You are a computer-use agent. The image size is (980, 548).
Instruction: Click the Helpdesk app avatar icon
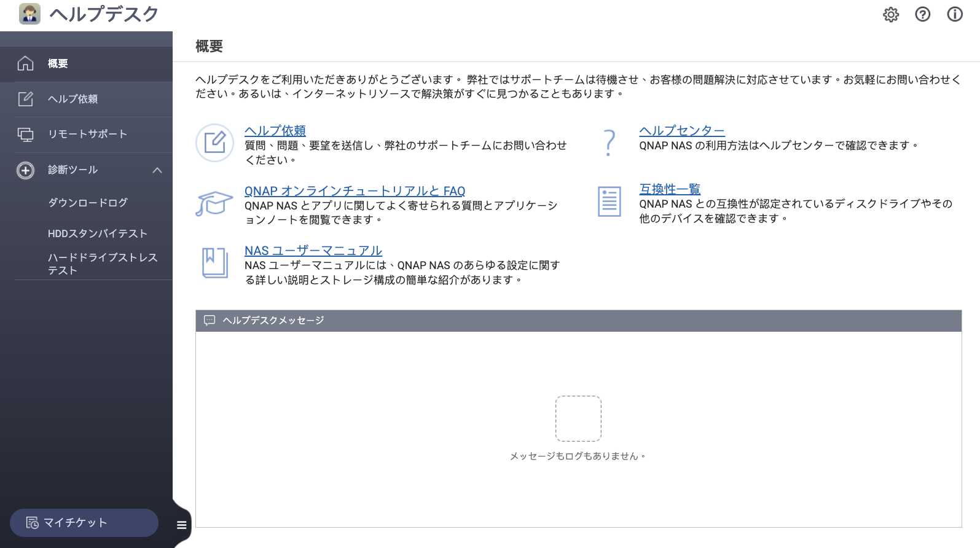(29, 14)
